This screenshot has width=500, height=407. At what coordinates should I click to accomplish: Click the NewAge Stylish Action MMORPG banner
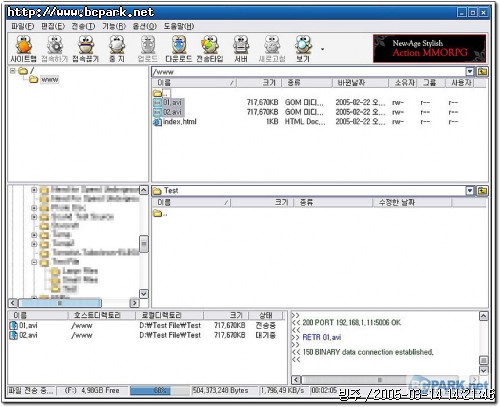[429, 48]
